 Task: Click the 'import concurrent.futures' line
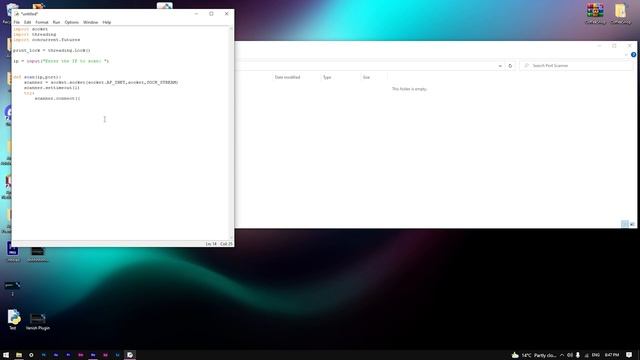tap(46, 40)
